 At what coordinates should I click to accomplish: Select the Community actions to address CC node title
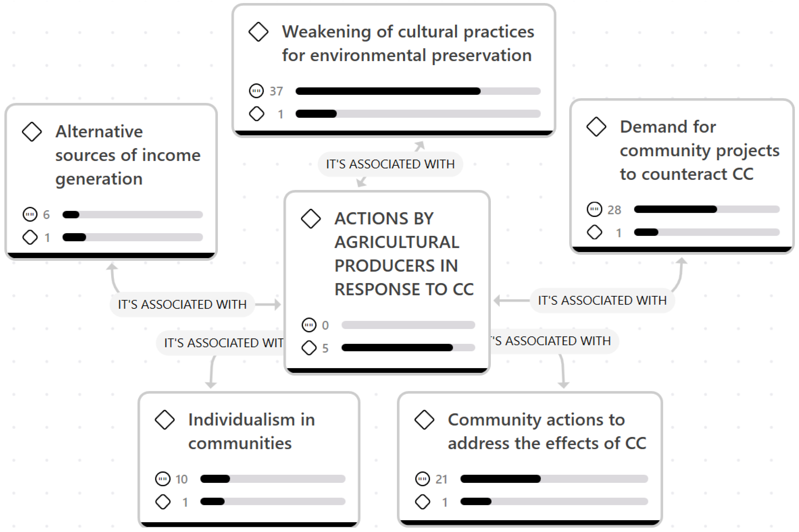(x=547, y=431)
